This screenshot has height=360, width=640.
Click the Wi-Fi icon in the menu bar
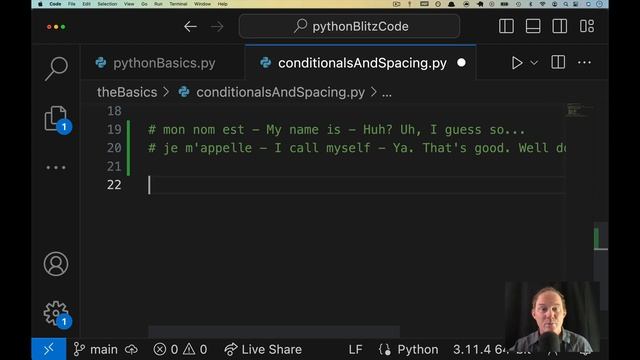tap(542, 4)
